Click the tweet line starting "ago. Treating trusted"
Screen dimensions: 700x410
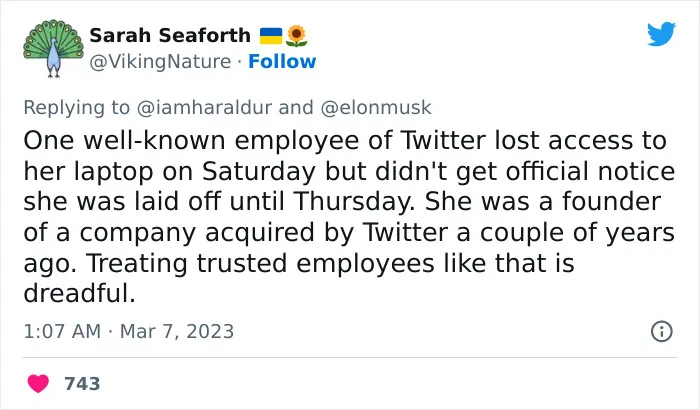(299, 263)
